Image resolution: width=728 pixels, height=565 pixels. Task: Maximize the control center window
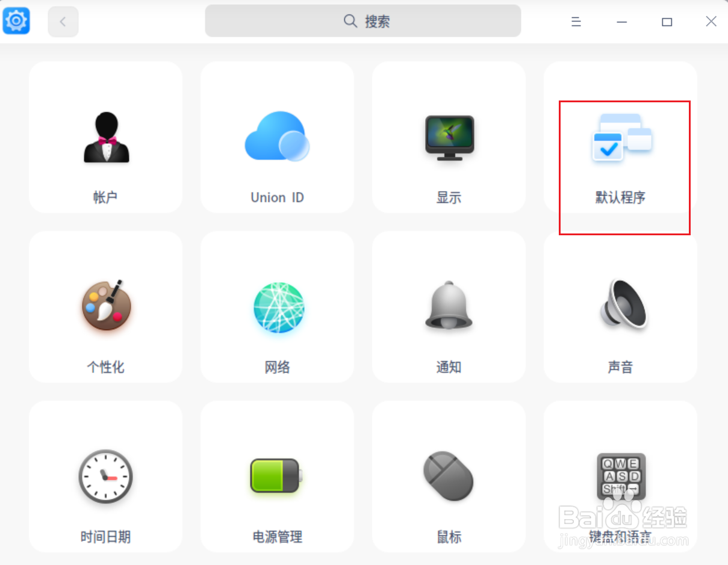click(667, 22)
